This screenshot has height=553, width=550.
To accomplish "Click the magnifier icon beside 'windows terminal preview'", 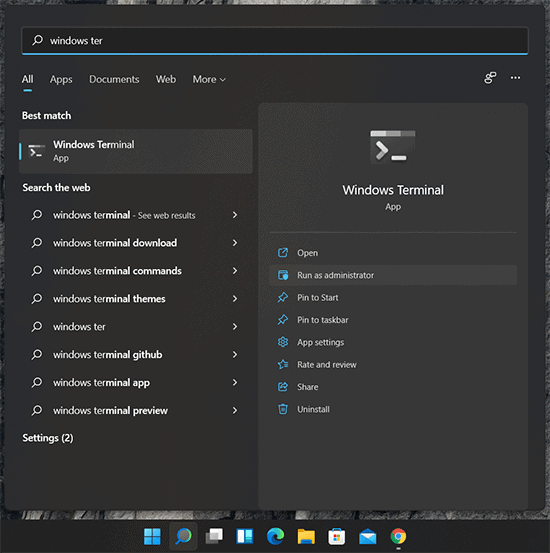I will click(37, 410).
